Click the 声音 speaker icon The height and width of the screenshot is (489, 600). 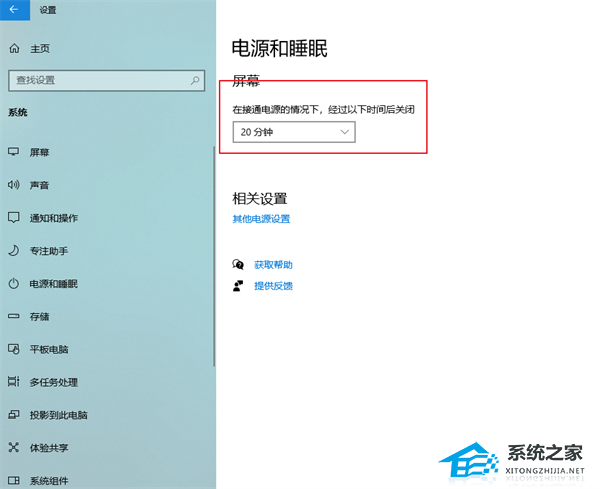coord(13,185)
